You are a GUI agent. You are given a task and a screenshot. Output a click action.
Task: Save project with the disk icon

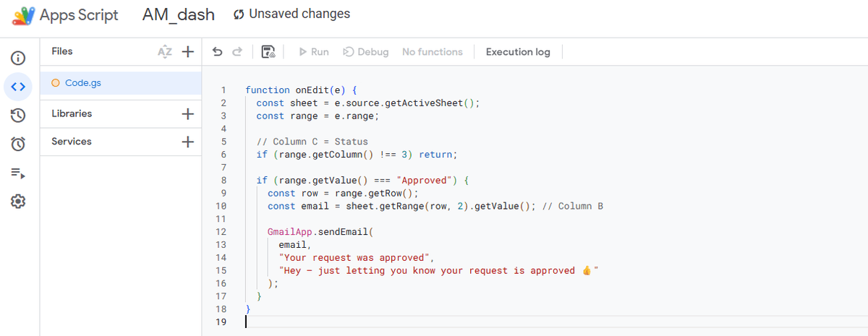click(268, 52)
